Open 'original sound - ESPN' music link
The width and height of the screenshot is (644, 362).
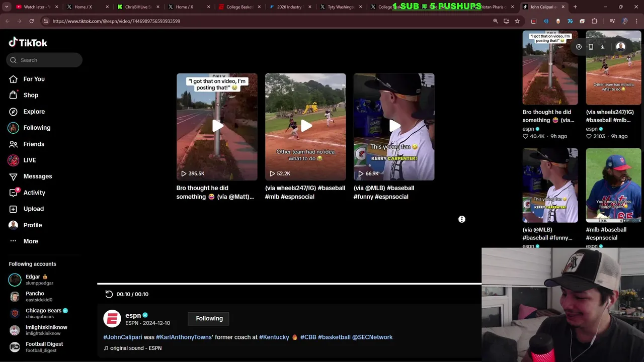point(133,348)
